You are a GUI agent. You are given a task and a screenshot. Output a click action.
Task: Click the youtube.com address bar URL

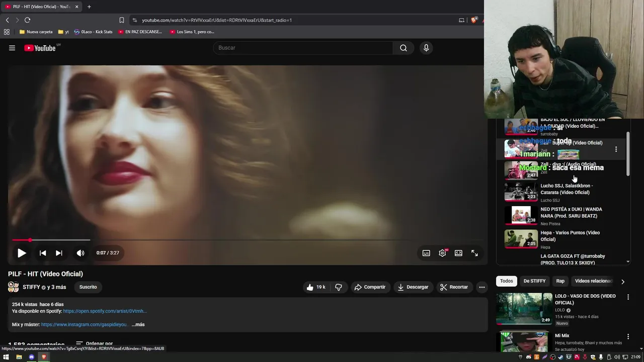(217, 20)
